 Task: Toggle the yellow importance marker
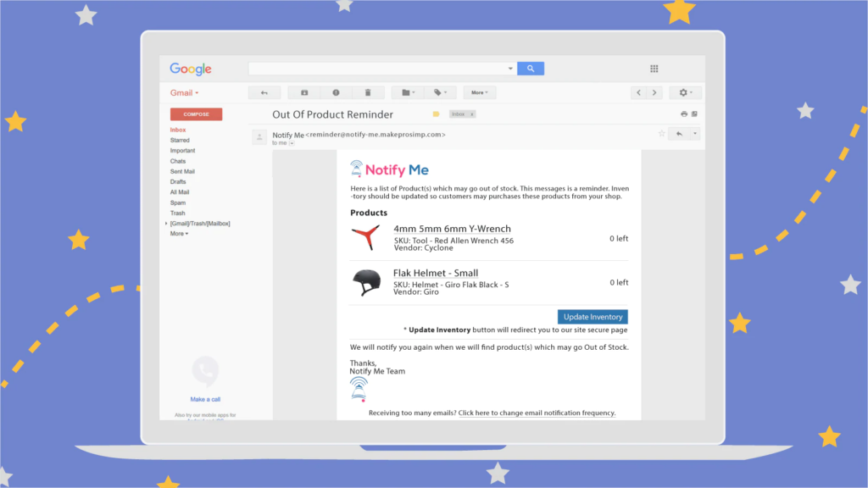[x=436, y=114]
